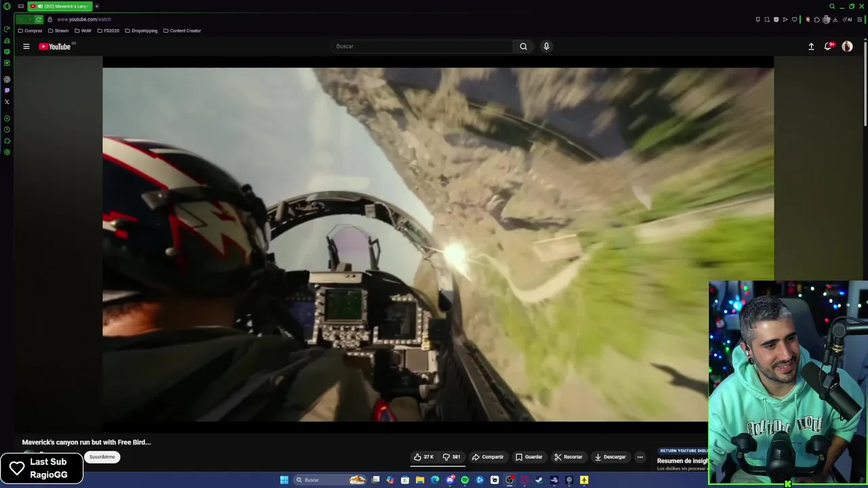Click the Last Sub RagioGG overlay heart

[x=17, y=468]
